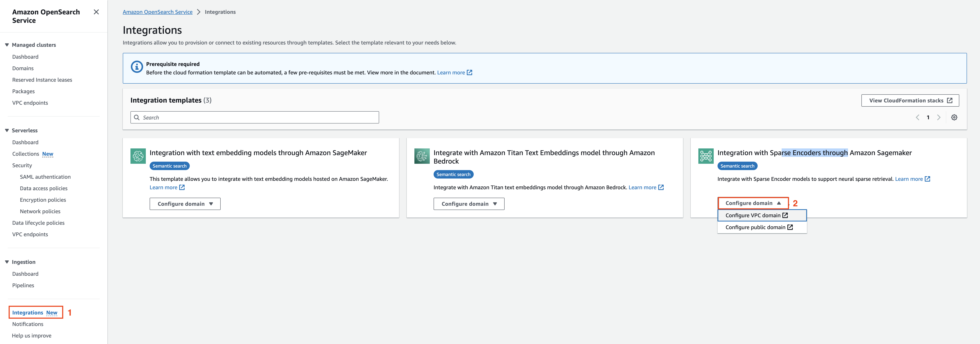Click the table preferences gear icon
This screenshot has width=980, height=344.
[x=954, y=118]
